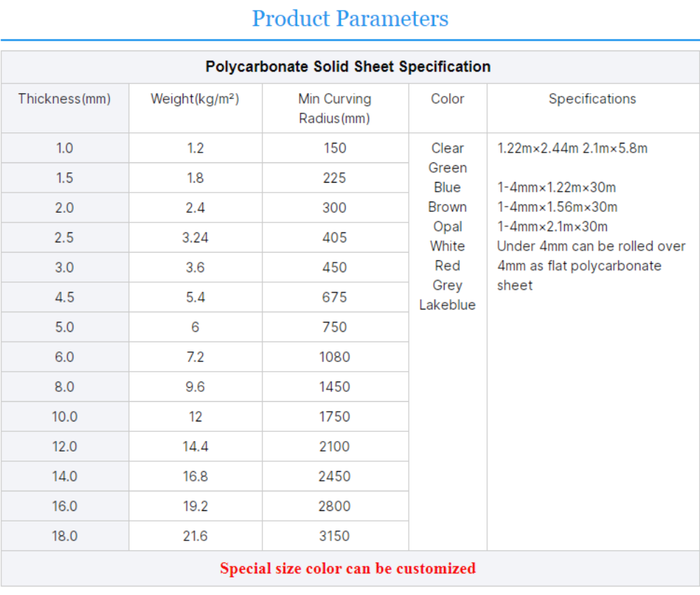
Task: Click the 2.5 thickness cell
Action: (64, 238)
